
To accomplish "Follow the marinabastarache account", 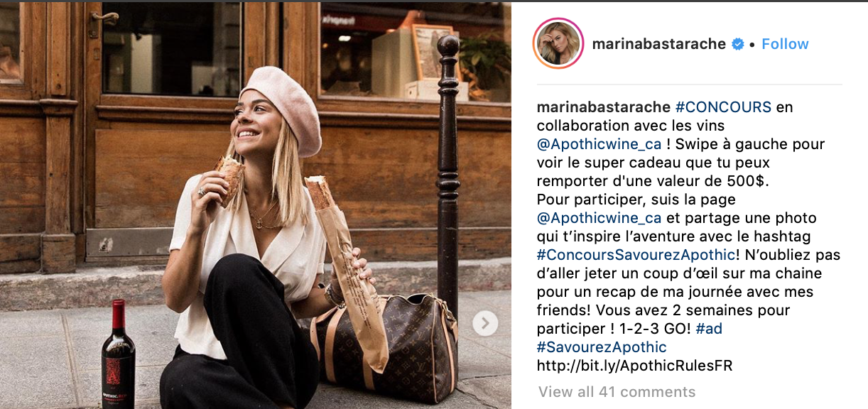I will 785,44.
